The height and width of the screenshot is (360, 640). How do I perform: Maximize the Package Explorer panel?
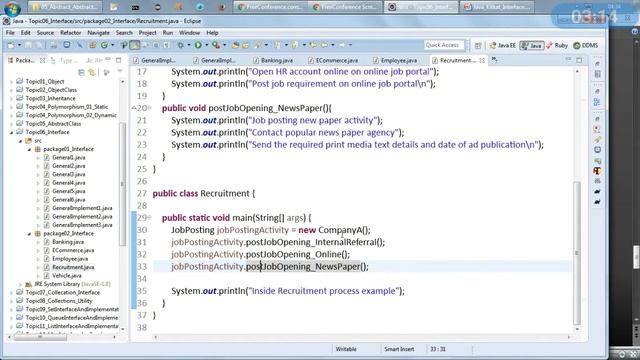point(119,60)
